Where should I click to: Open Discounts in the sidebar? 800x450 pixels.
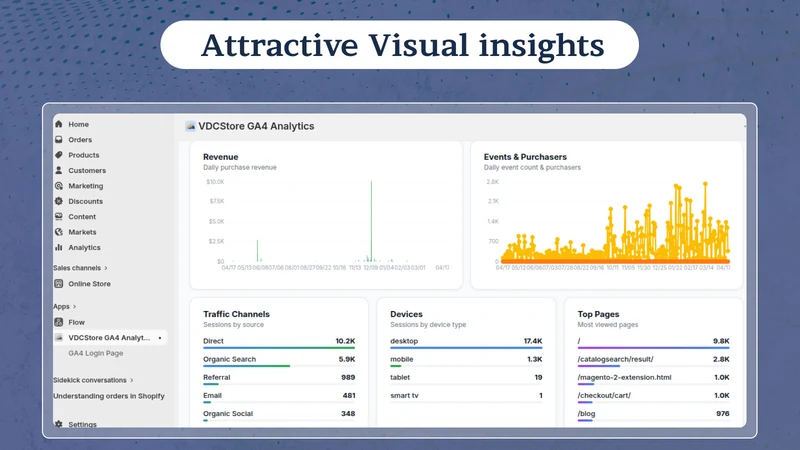(85, 201)
